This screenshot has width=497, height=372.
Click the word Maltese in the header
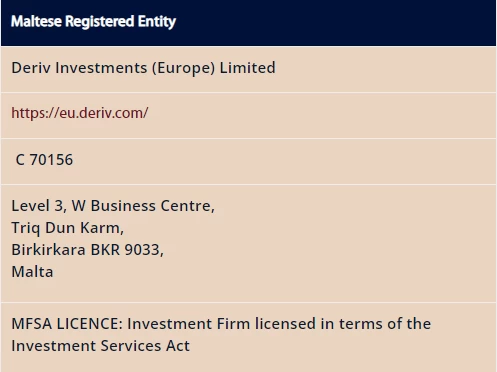click(x=36, y=21)
